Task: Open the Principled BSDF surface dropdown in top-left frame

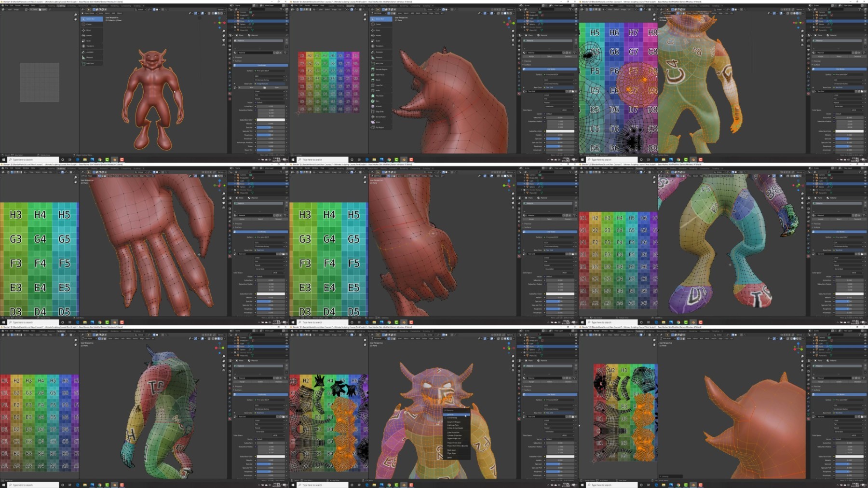Action: (x=270, y=71)
